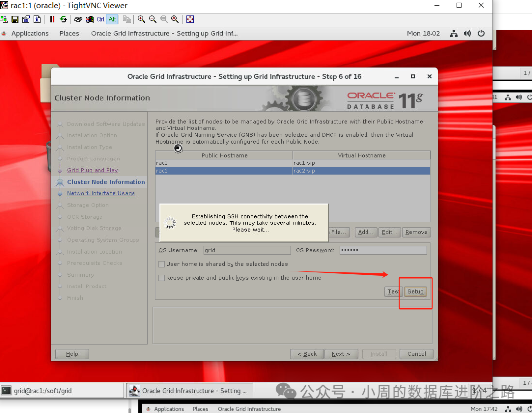Click the Voting Disk Storage wizard step

pyautogui.click(x=94, y=228)
